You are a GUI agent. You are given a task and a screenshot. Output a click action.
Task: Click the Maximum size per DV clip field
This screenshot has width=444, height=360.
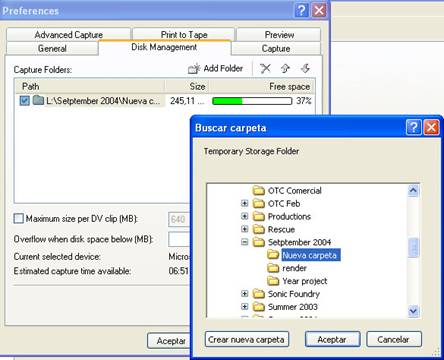(x=179, y=219)
